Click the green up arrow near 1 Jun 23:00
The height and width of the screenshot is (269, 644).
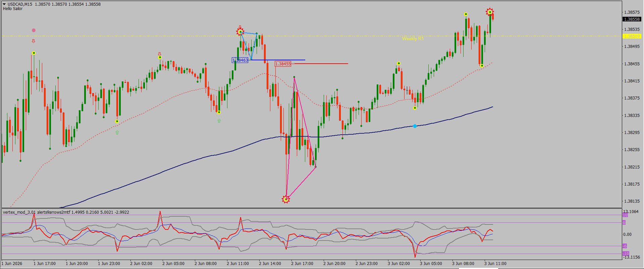click(x=117, y=133)
